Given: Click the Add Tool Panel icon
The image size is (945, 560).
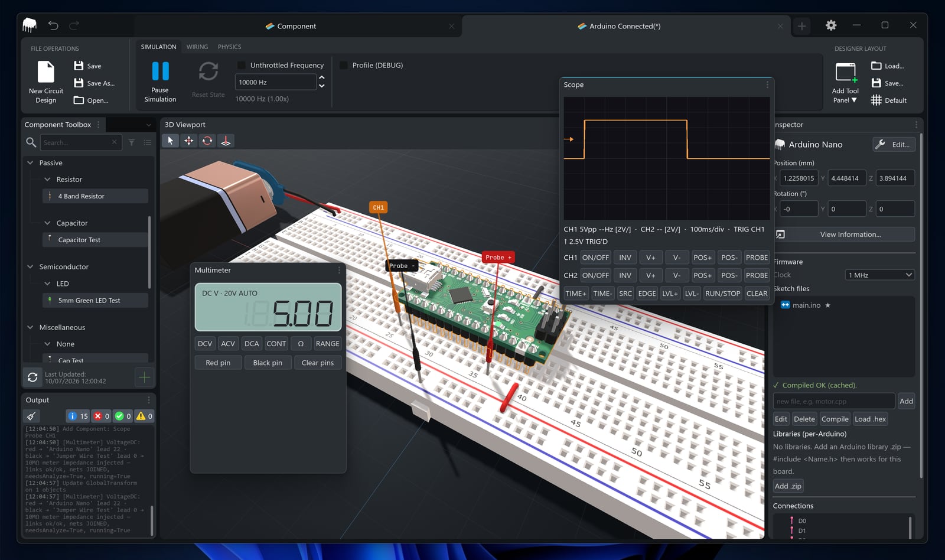Looking at the screenshot, I should click(845, 72).
